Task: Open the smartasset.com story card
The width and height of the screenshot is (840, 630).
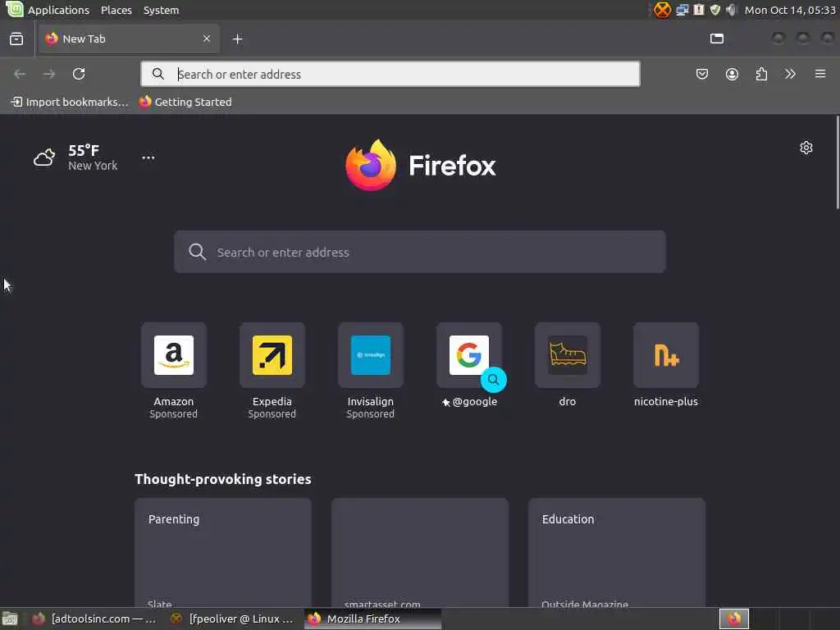Action: click(420, 552)
